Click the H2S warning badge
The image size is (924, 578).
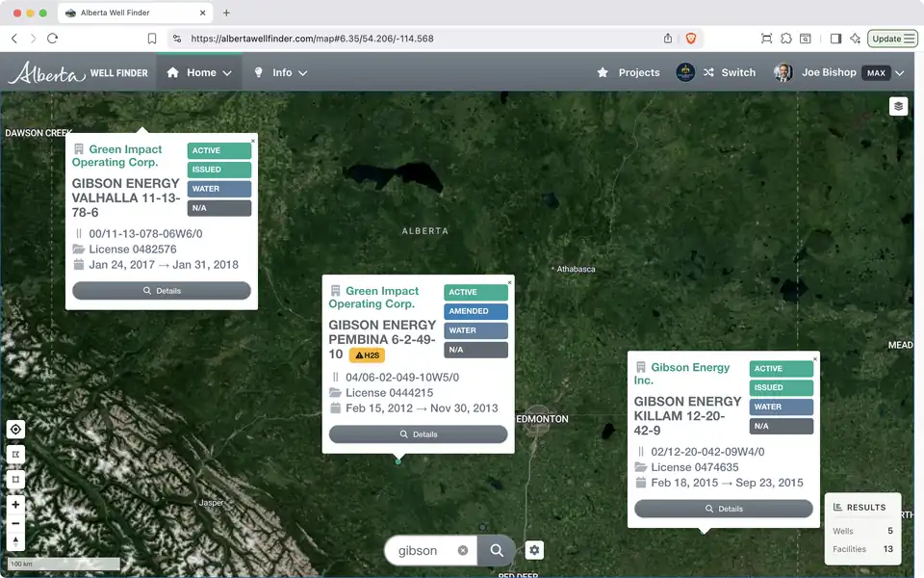[367, 355]
